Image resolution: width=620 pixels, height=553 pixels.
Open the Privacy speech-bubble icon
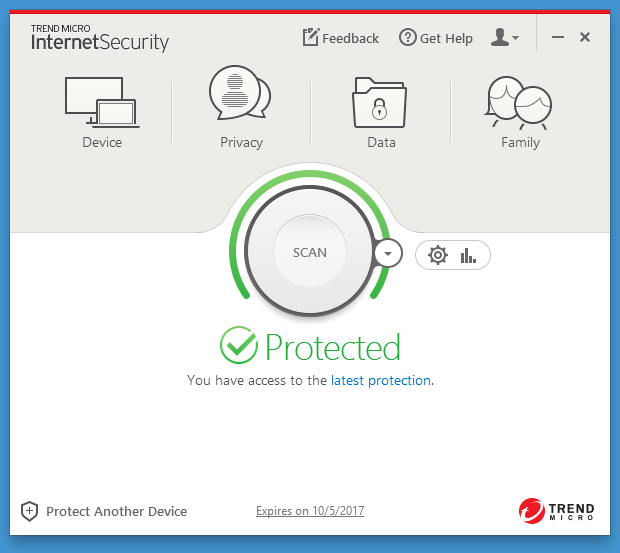point(240,95)
